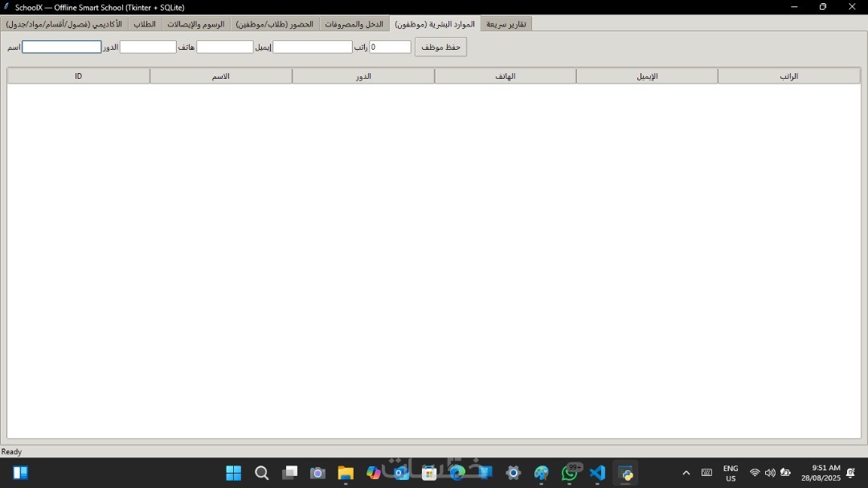Click the إيميل email input field

click(x=312, y=47)
